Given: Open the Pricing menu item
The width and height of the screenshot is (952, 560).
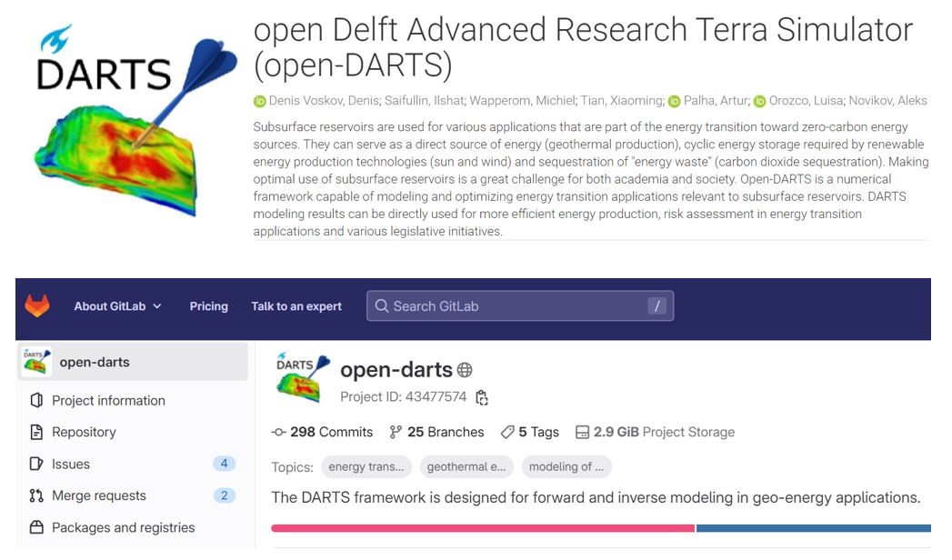Looking at the screenshot, I should [x=208, y=306].
